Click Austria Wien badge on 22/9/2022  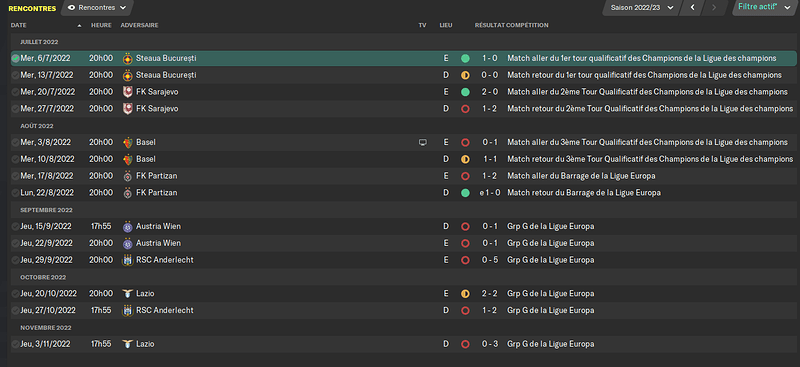pos(128,243)
